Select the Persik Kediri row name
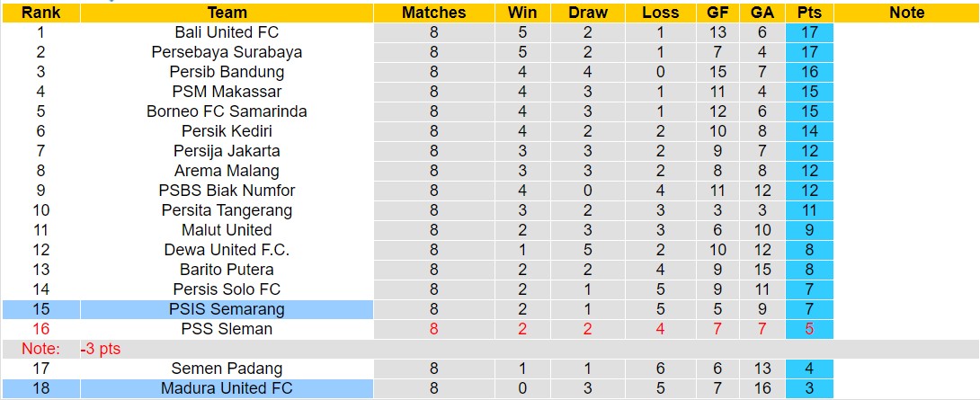This screenshot has width=980, height=400. click(x=227, y=131)
